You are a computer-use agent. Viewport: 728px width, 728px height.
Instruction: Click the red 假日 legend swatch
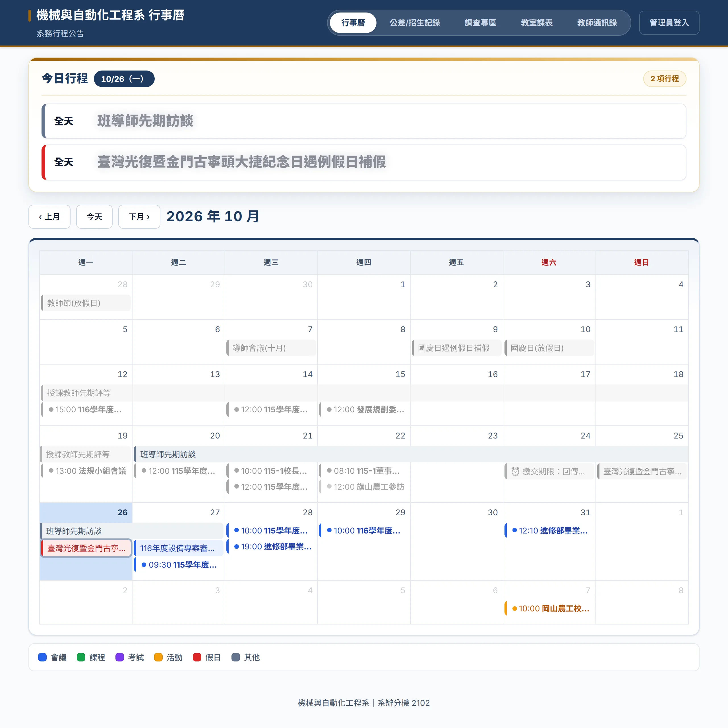point(197,657)
